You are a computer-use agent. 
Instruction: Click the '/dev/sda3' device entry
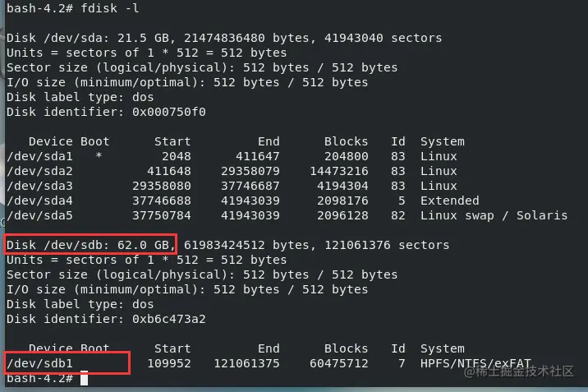pyautogui.click(x=39, y=186)
